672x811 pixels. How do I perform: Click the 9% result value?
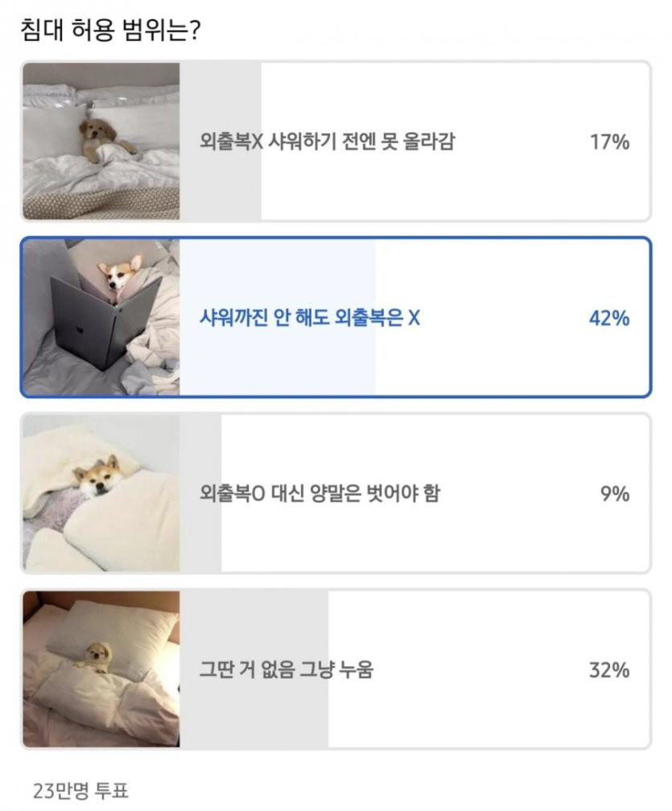614,494
